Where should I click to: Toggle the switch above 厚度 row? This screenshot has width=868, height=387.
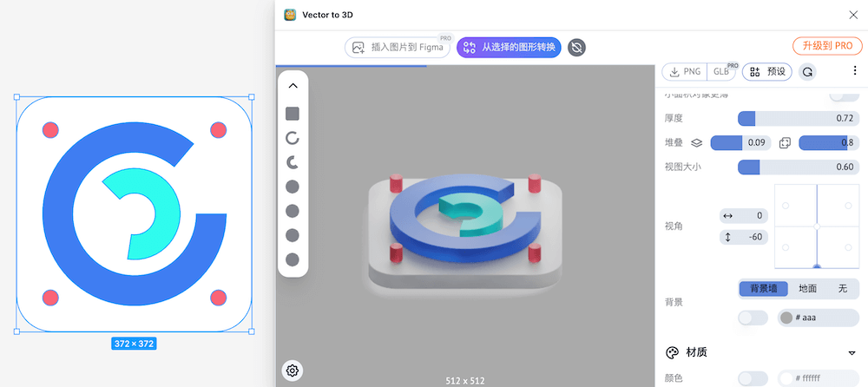click(x=844, y=95)
